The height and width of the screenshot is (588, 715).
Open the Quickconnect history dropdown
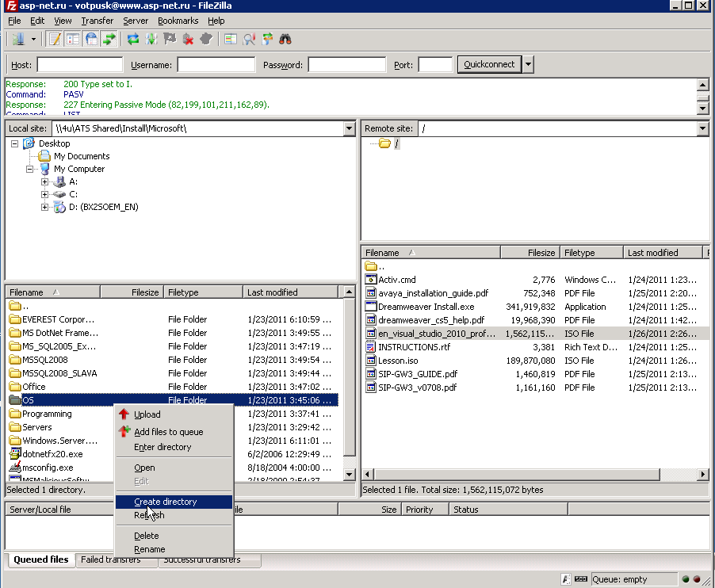tap(528, 64)
